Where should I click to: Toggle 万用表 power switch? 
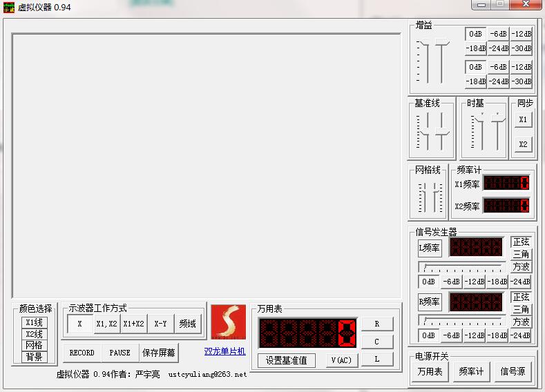click(x=430, y=371)
